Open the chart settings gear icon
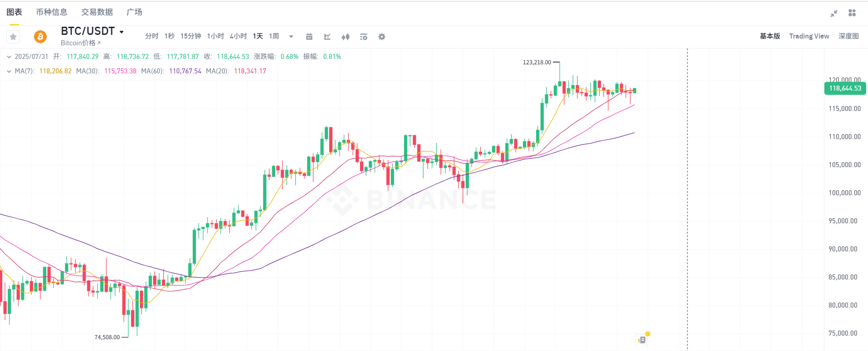Image resolution: width=868 pixels, height=351 pixels. [382, 37]
